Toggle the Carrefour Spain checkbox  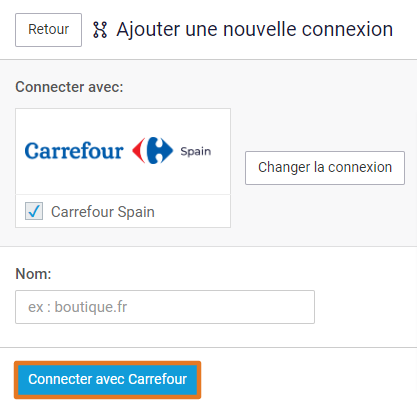[34, 211]
